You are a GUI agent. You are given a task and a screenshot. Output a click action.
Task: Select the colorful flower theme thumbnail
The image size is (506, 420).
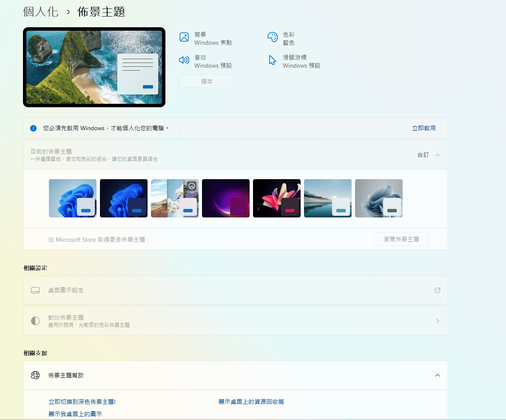(x=277, y=198)
